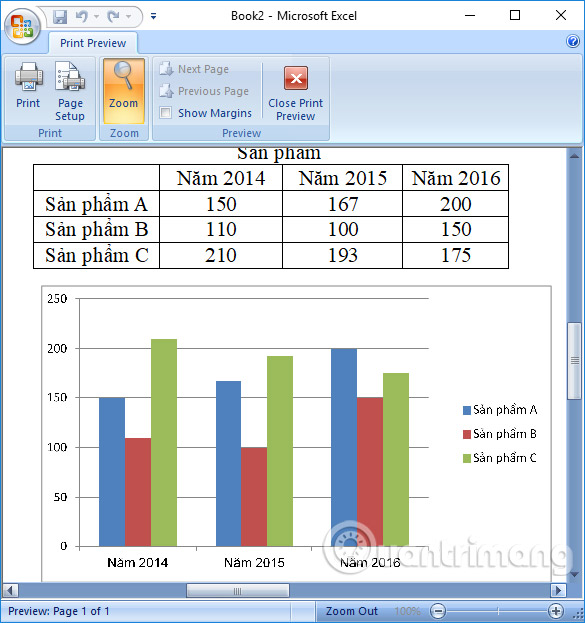Viewport: 585px width, 623px height.
Task: Click the zoom in plus button
Action: tap(556, 611)
